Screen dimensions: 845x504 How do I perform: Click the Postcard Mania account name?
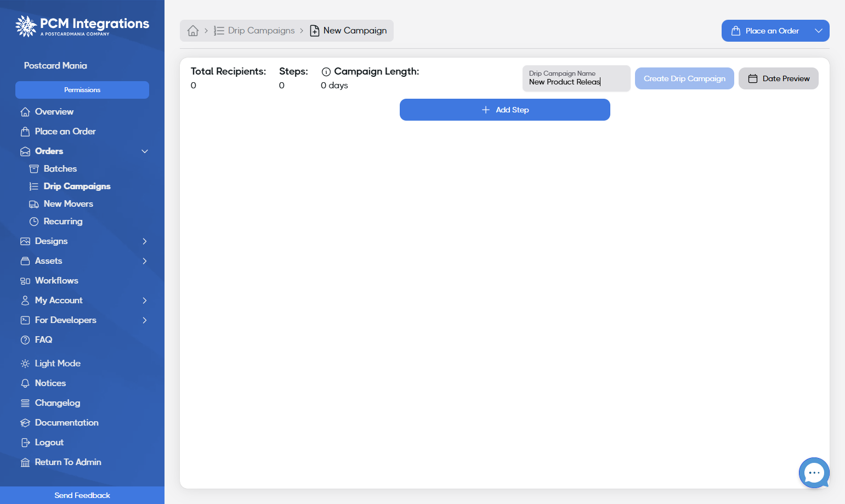(55, 66)
